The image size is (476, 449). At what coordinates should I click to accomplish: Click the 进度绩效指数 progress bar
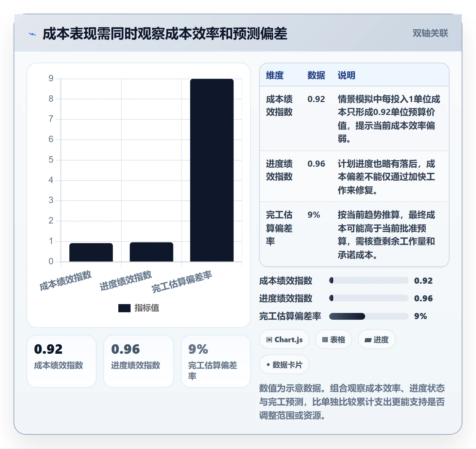tap(369, 298)
